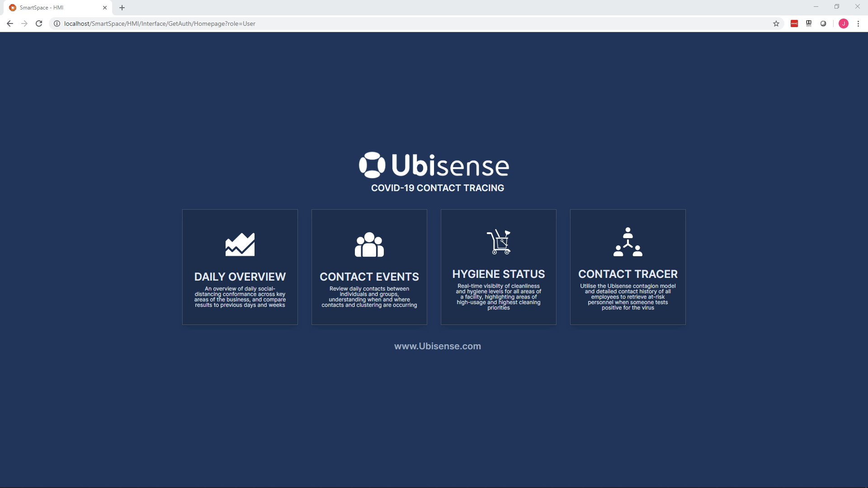Click the red extension icon in toolbar
Image resolution: width=868 pixels, height=488 pixels.
[794, 23]
